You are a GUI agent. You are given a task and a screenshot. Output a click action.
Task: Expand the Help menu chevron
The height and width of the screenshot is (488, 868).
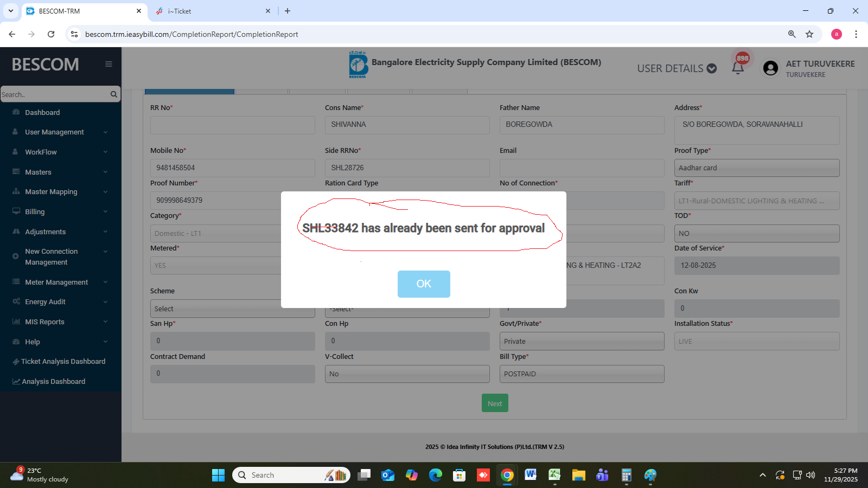tap(105, 342)
